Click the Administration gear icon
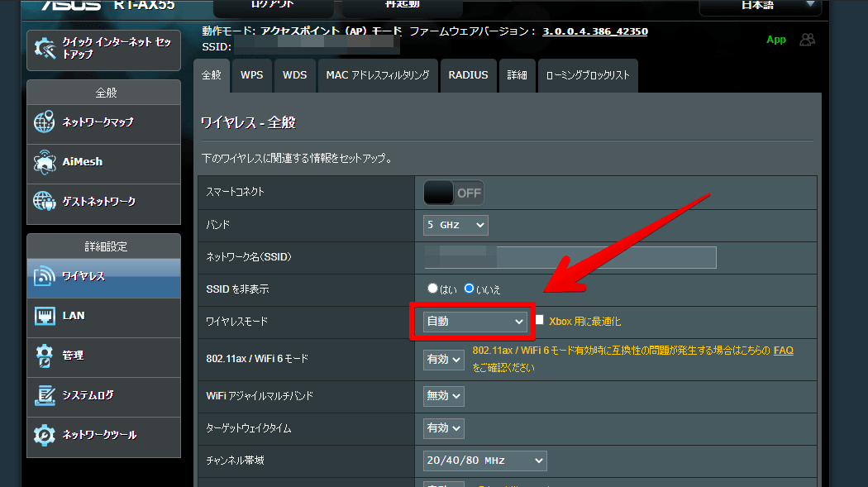 pyautogui.click(x=45, y=356)
